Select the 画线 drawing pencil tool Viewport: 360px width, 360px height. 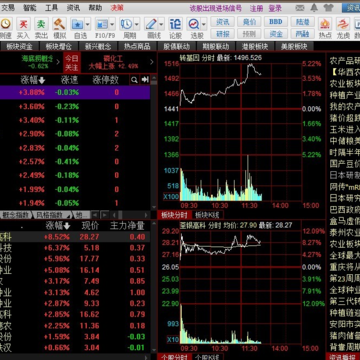click(x=151, y=24)
